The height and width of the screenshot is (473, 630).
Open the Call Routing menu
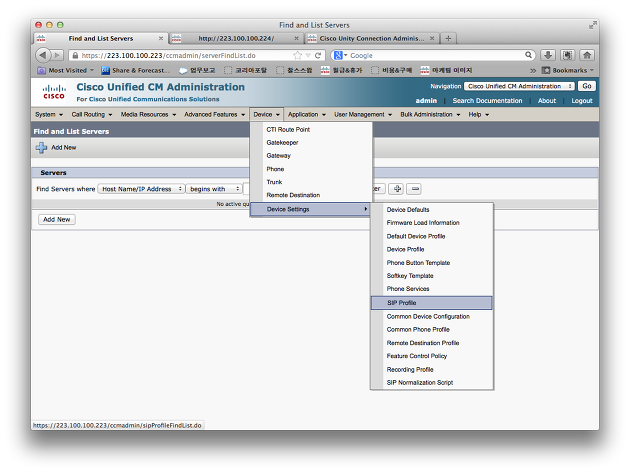click(x=92, y=115)
